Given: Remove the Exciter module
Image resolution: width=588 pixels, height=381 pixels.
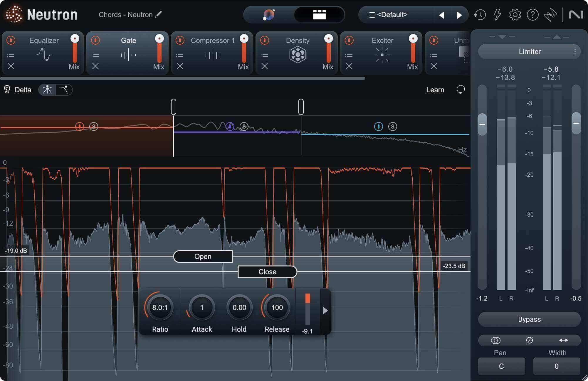Looking at the screenshot, I should coord(349,66).
